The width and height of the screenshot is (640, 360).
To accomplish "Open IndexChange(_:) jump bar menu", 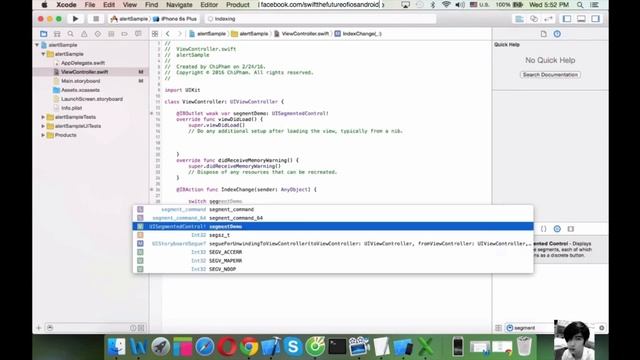I will click(x=358, y=34).
